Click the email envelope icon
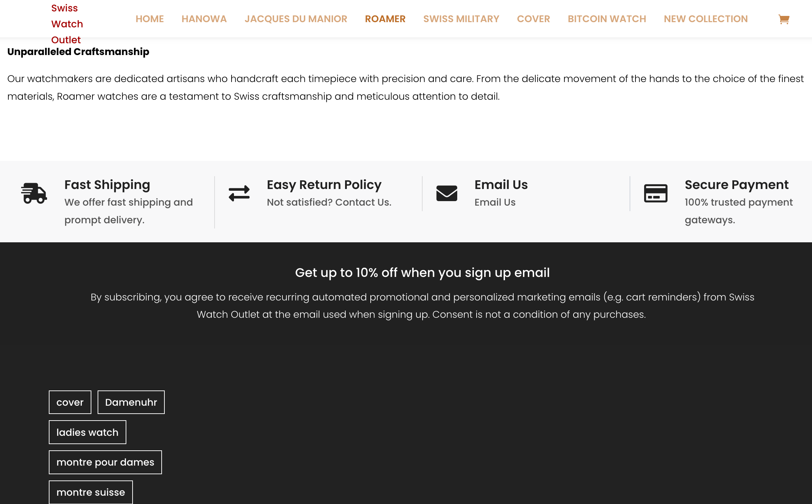Image resolution: width=812 pixels, height=504 pixels. point(447,193)
